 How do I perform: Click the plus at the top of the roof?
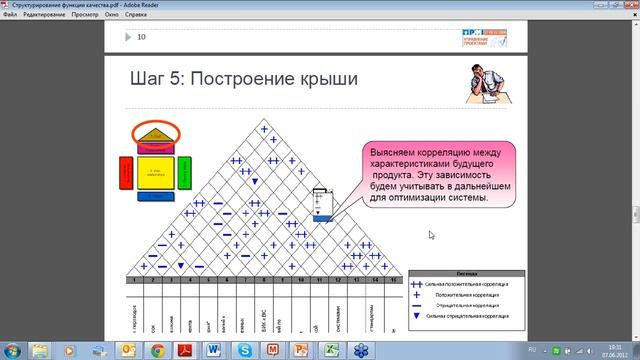[264, 129]
